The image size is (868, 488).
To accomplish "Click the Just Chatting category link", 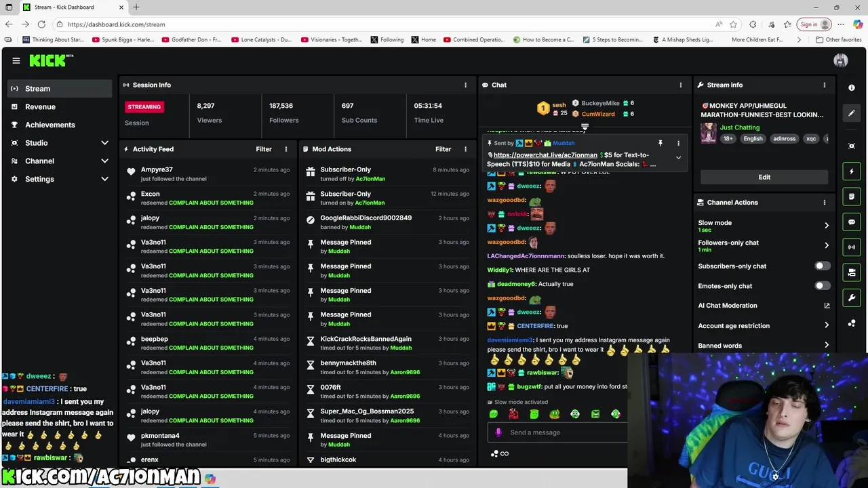I will 740,127.
